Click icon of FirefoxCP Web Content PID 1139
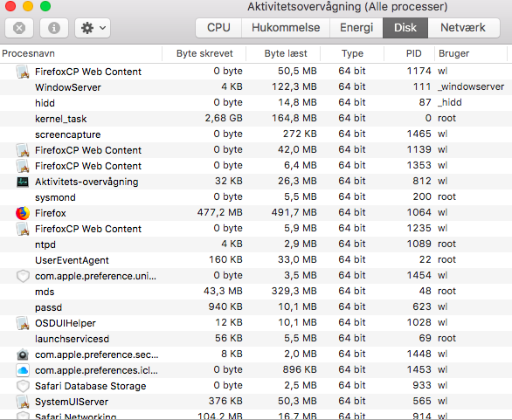Image resolution: width=512 pixels, height=420 pixels. 23,150
